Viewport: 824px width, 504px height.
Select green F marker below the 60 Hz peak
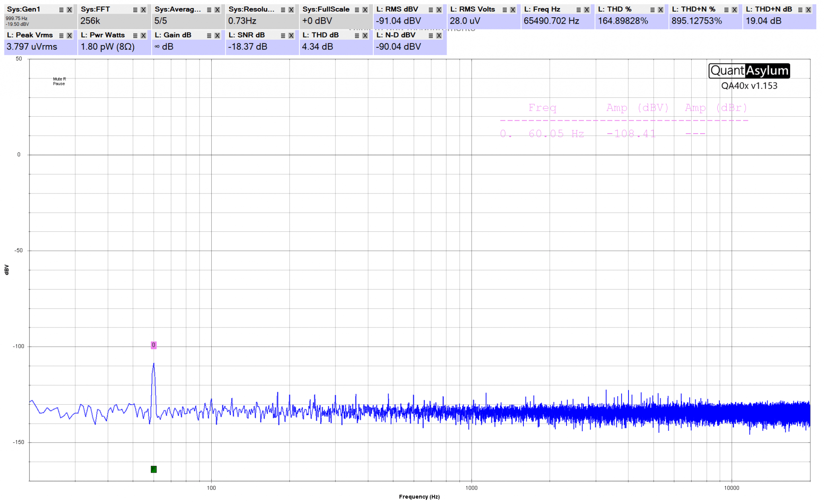154,469
